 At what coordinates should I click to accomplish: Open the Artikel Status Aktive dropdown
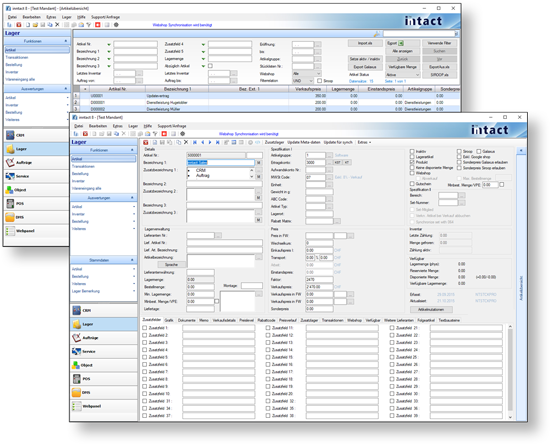pyautogui.click(x=402, y=75)
